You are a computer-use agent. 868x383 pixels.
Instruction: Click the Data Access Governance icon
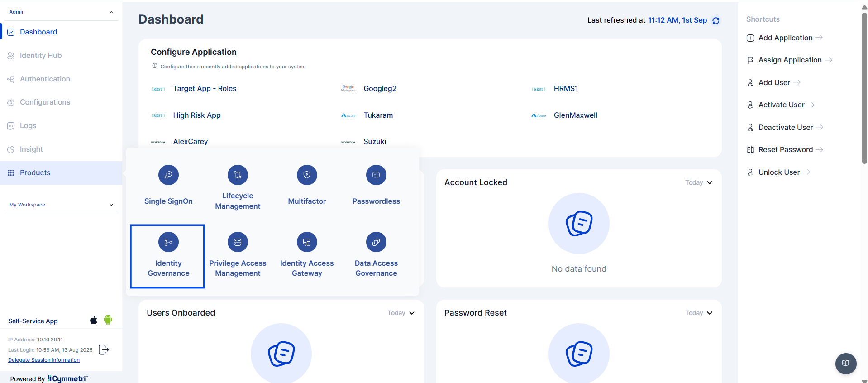pyautogui.click(x=376, y=242)
